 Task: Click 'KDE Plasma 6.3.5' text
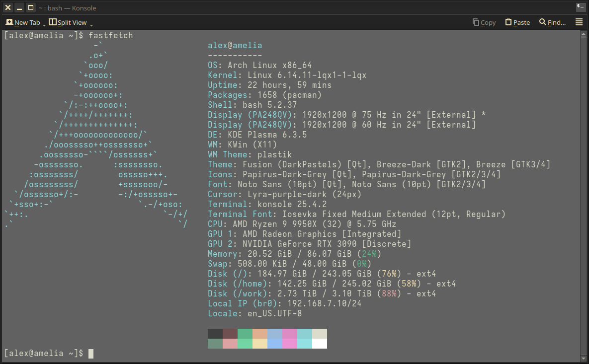(x=267, y=135)
